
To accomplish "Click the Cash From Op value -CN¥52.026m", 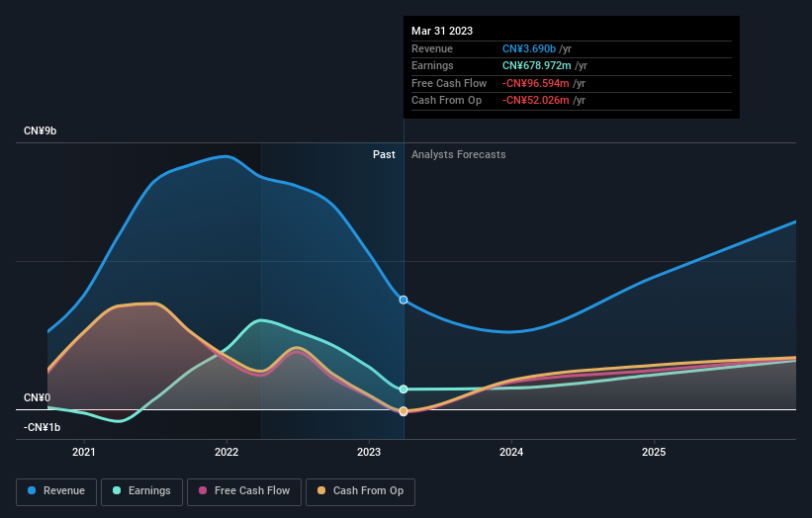I will point(535,101).
